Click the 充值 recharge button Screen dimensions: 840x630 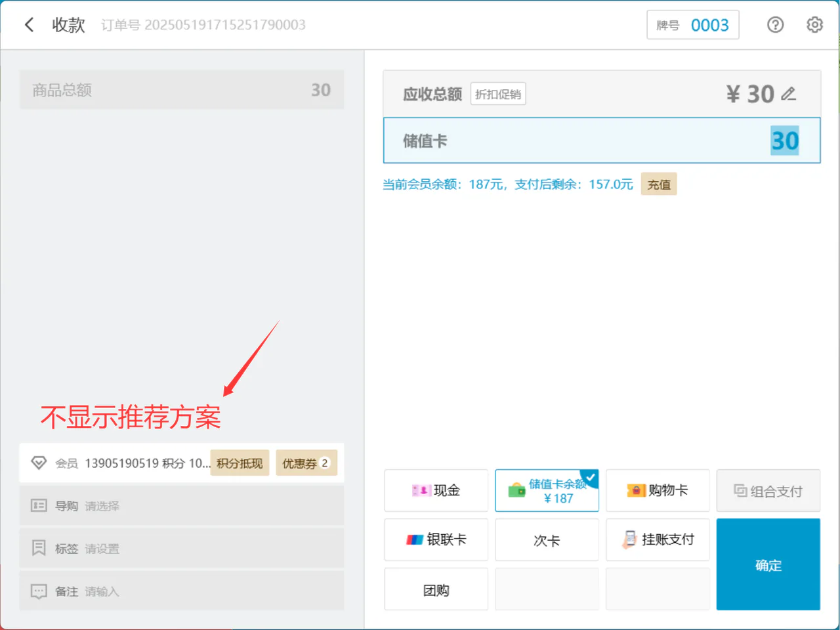pyautogui.click(x=659, y=184)
